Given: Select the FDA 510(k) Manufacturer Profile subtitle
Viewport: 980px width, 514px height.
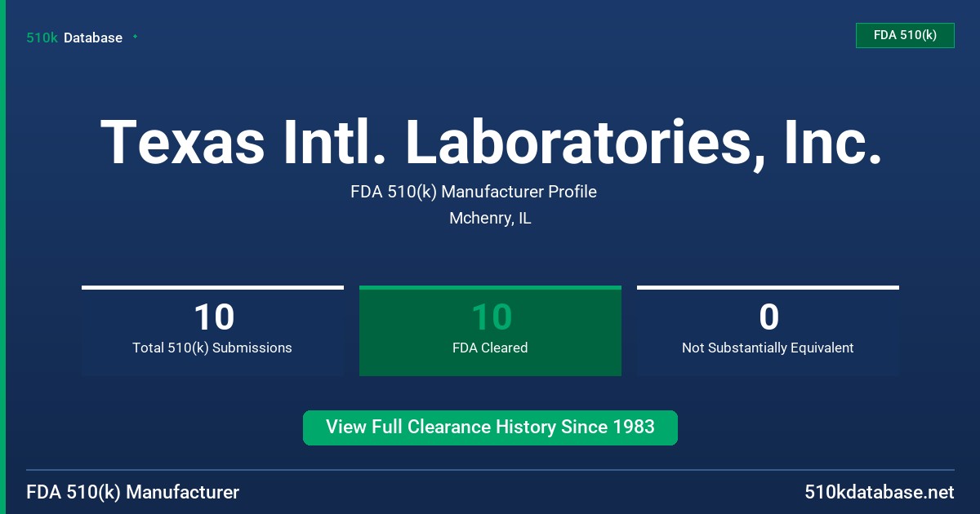Looking at the screenshot, I should click(x=474, y=192).
